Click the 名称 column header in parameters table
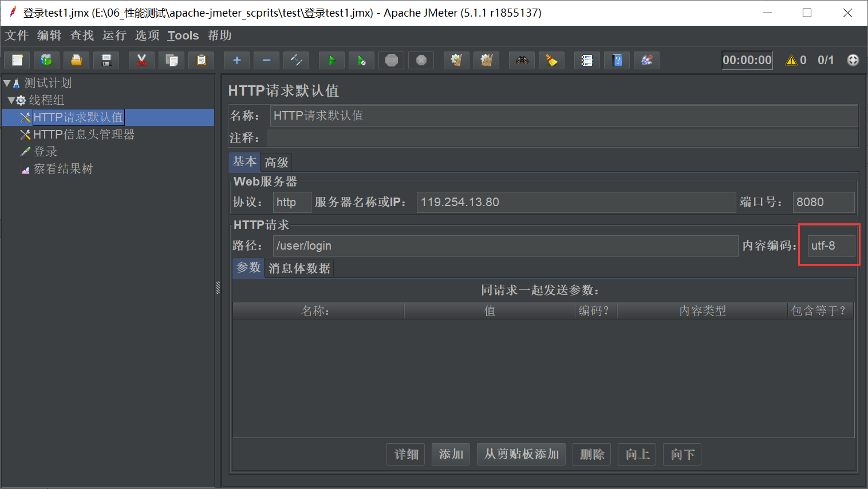 318,311
